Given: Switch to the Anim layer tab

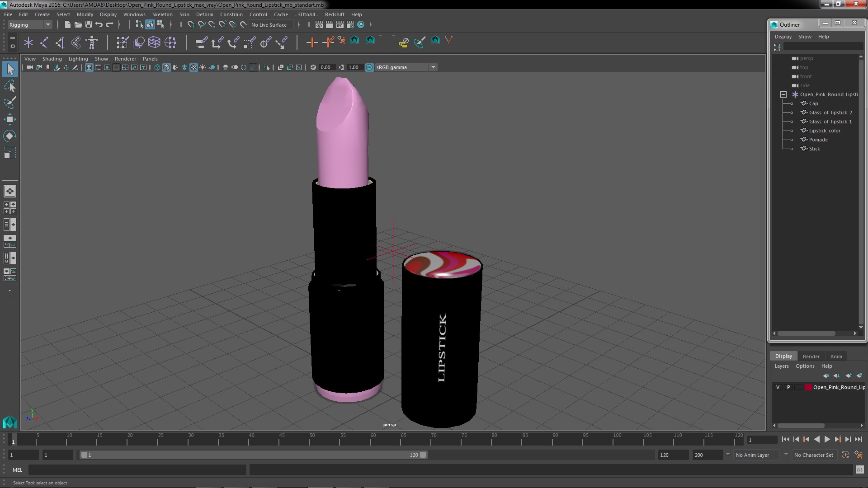Looking at the screenshot, I should point(836,357).
